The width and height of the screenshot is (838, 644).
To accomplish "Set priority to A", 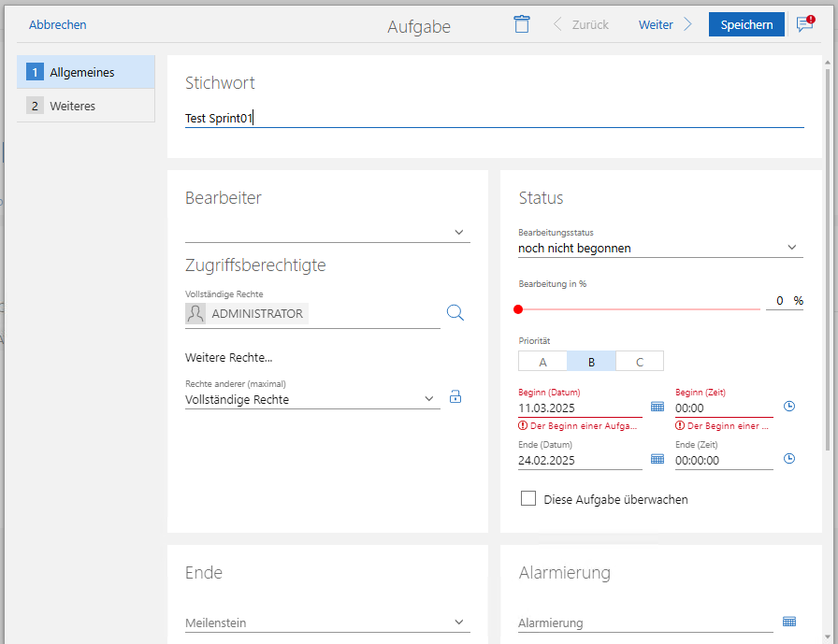I will pos(542,362).
